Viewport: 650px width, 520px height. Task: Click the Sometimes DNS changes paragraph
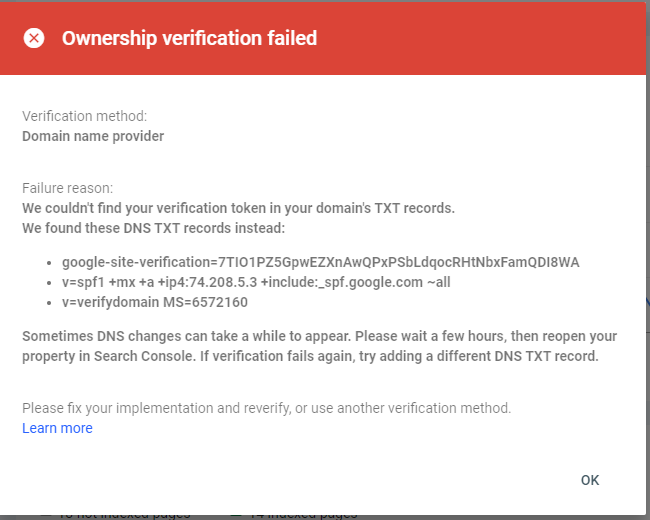(320, 346)
